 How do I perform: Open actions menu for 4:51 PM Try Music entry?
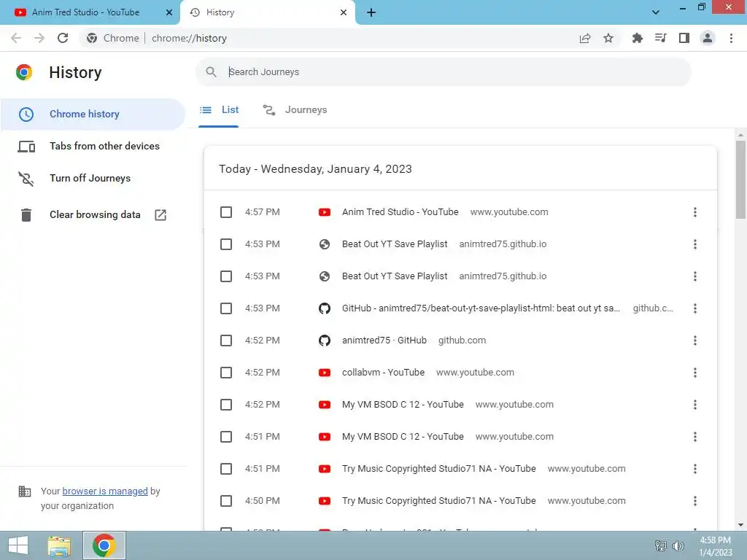[x=695, y=469]
